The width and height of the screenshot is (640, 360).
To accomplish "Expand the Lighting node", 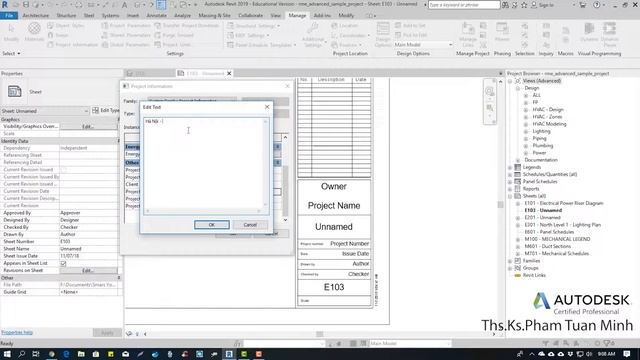I will point(526,131).
